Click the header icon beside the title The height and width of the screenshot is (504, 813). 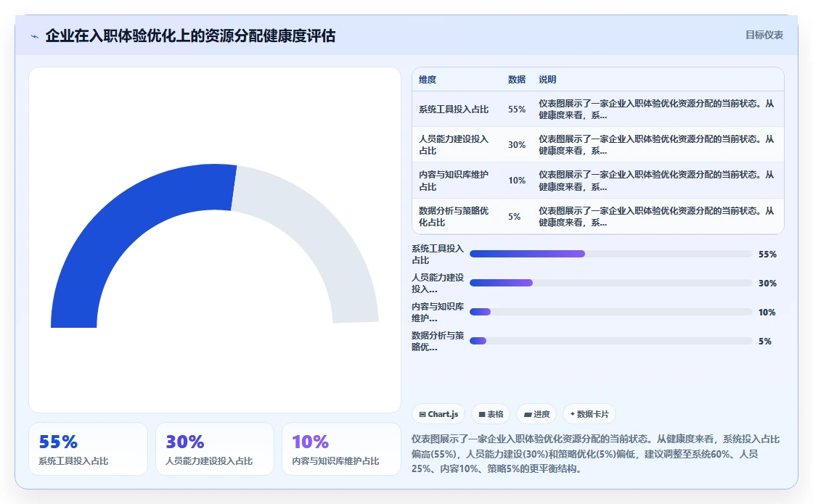coord(35,36)
